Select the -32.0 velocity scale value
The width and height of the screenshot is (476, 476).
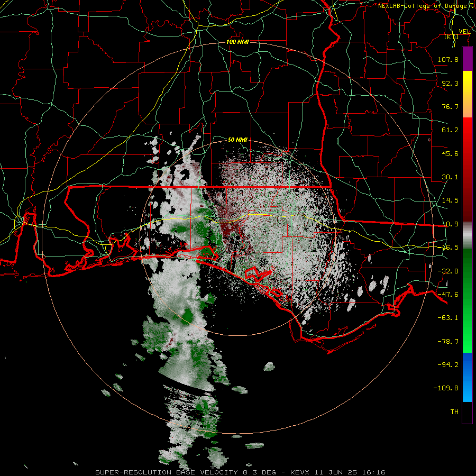448,271
